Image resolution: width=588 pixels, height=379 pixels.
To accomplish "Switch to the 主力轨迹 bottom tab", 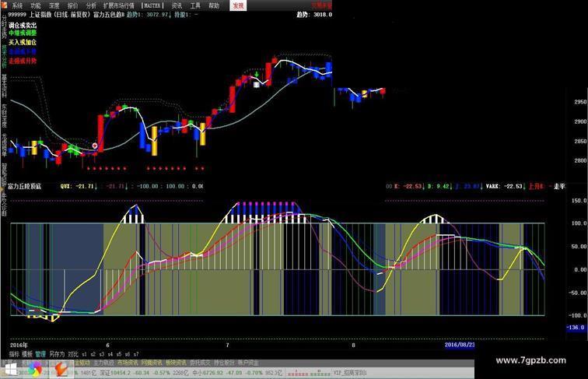I will (103, 363).
